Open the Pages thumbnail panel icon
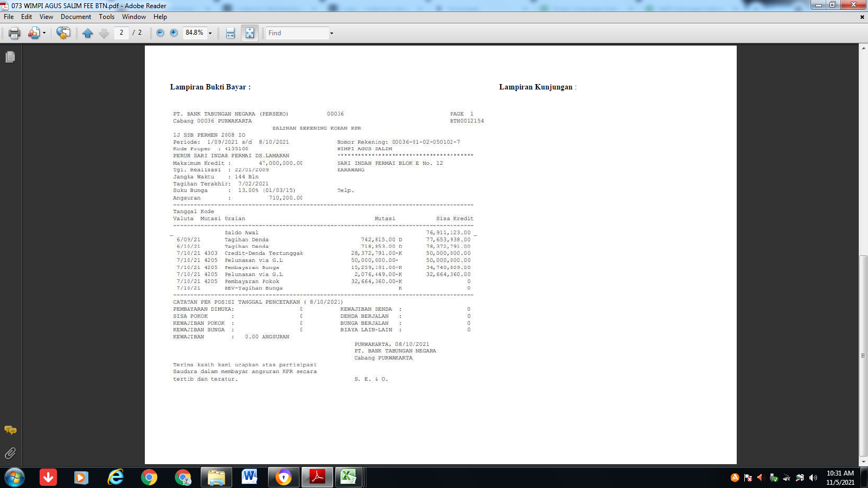Image resolution: width=868 pixels, height=488 pixels. point(10,57)
